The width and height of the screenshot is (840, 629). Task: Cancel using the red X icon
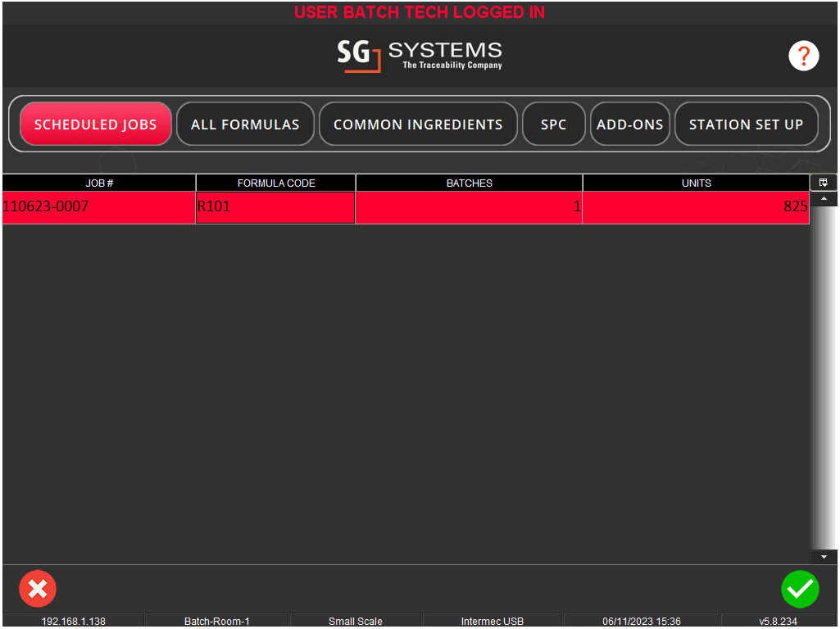tap(37, 589)
